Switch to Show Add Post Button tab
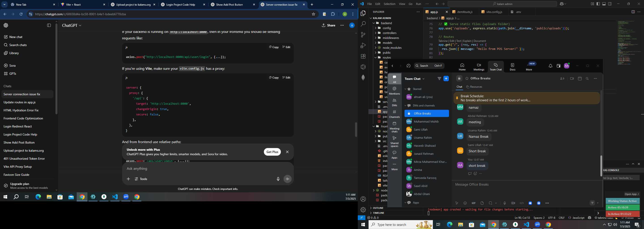Viewport: 644px width, 229px height. [x=233, y=4]
